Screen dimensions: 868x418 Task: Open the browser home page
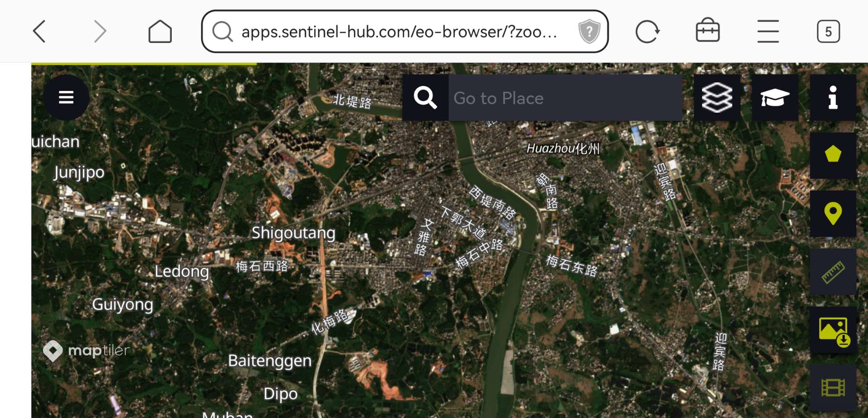coord(160,32)
